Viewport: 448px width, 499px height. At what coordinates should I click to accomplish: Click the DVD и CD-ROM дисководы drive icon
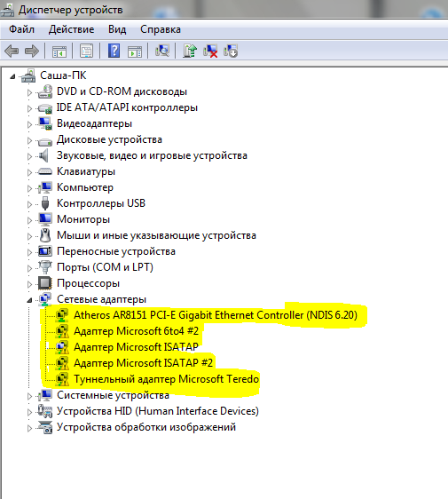coord(45,91)
